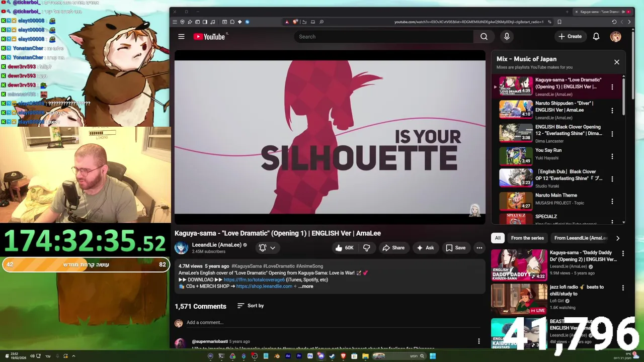
Task: Reload the page in browser toolbar
Action: pyautogui.click(x=614, y=22)
